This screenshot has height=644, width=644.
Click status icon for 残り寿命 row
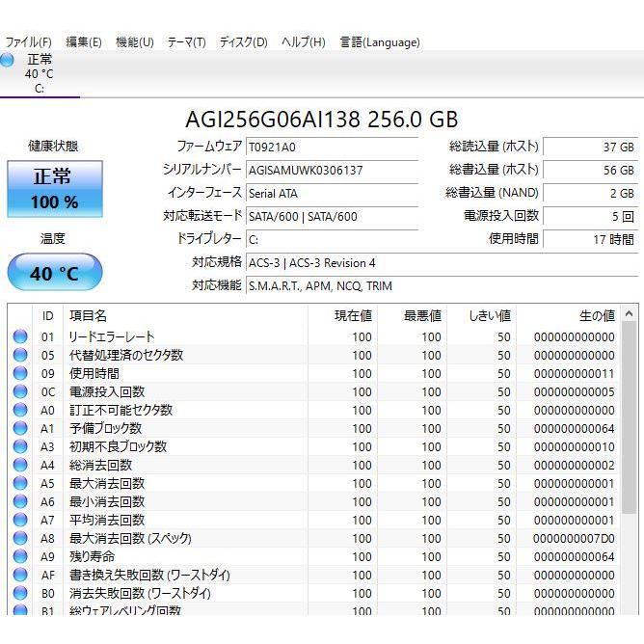(x=20, y=557)
